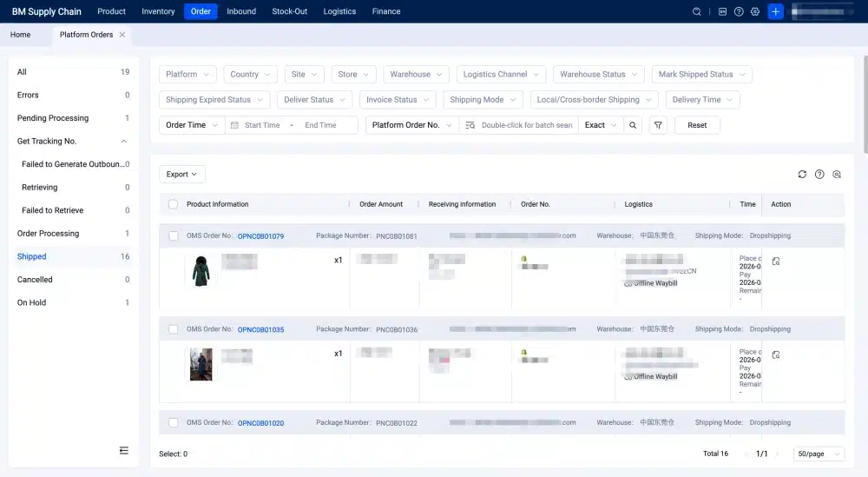Open the table help question icon

click(819, 174)
